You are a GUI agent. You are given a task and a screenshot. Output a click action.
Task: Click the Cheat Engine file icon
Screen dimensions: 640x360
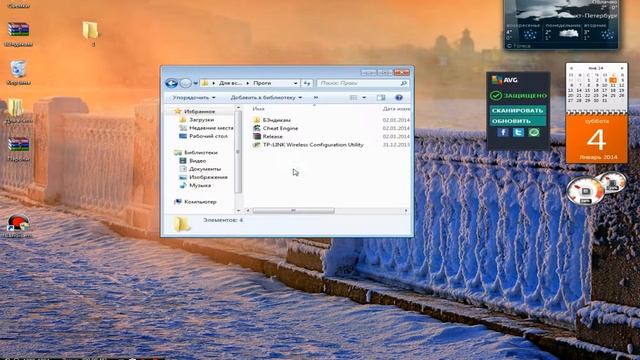point(256,128)
